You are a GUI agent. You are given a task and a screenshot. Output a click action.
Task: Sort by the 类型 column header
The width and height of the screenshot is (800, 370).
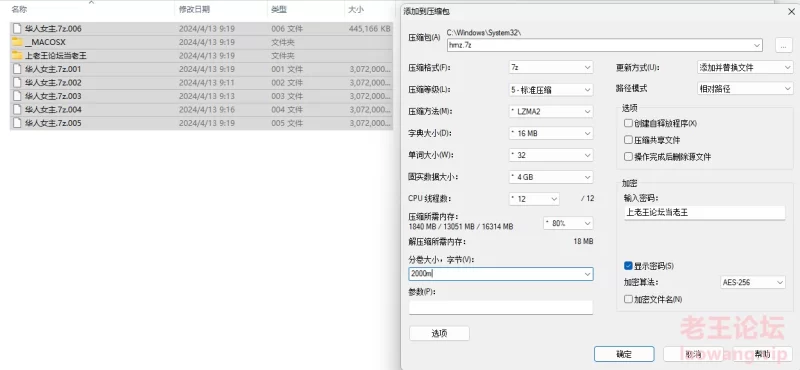[x=279, y=9]
